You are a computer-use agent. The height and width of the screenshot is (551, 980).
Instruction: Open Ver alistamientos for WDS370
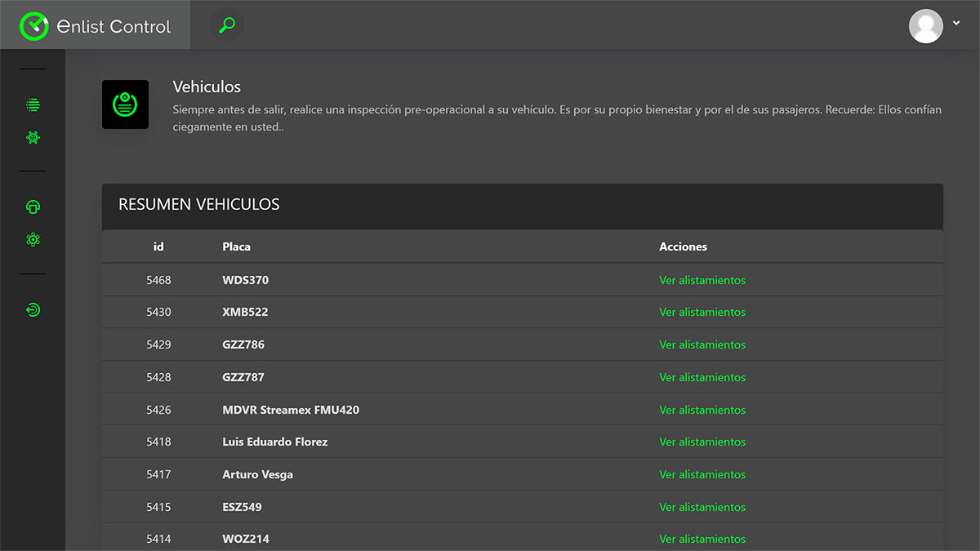702,280
